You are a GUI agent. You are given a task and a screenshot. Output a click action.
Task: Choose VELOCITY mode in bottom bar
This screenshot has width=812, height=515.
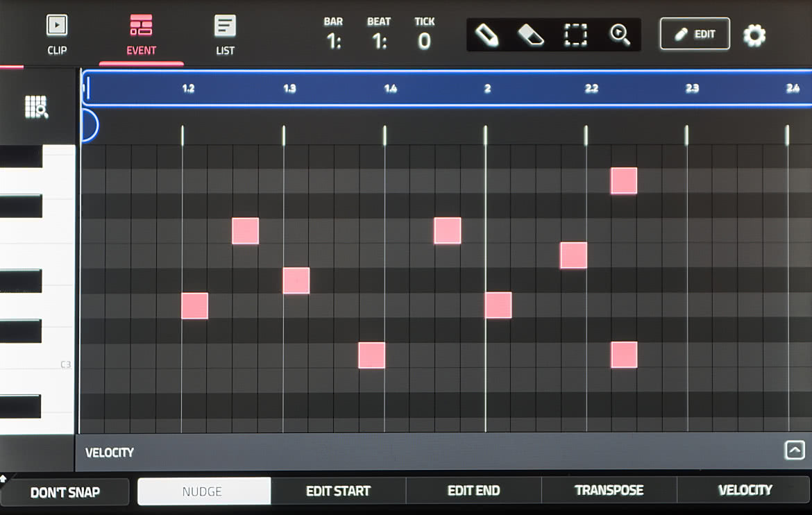pyautogui.click(x=745, y=490)
